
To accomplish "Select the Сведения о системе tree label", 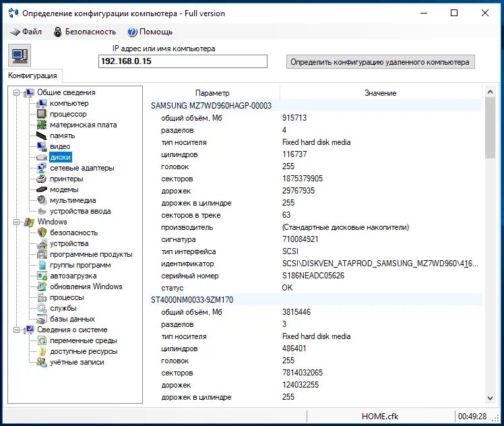I will pos(72,330).
